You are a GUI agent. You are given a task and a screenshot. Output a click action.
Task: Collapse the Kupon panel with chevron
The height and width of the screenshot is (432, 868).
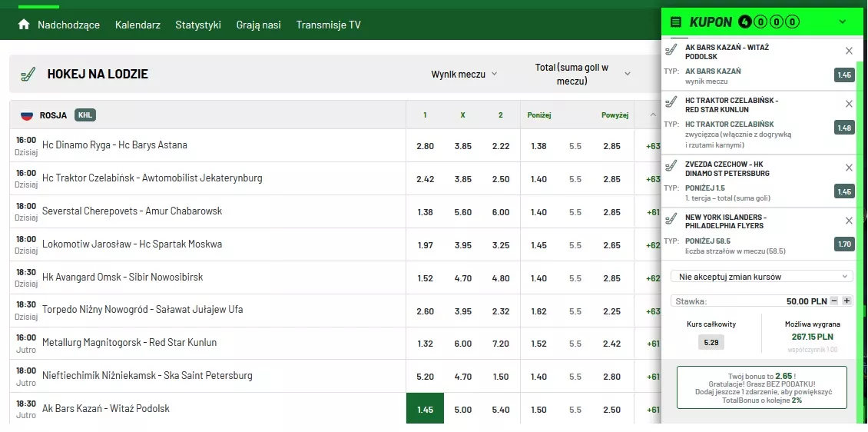pos(842,22)
